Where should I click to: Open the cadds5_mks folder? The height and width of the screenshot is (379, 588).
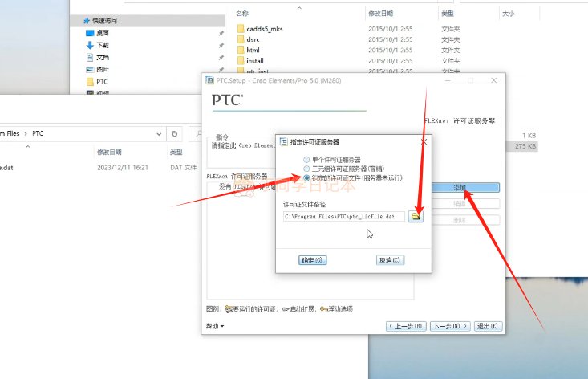click(265, 29)
